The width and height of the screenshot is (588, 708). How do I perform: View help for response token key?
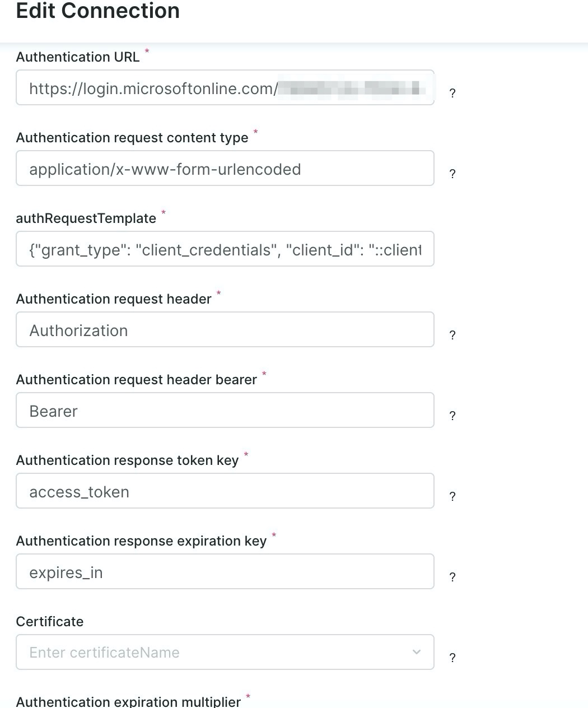(452, 496)
